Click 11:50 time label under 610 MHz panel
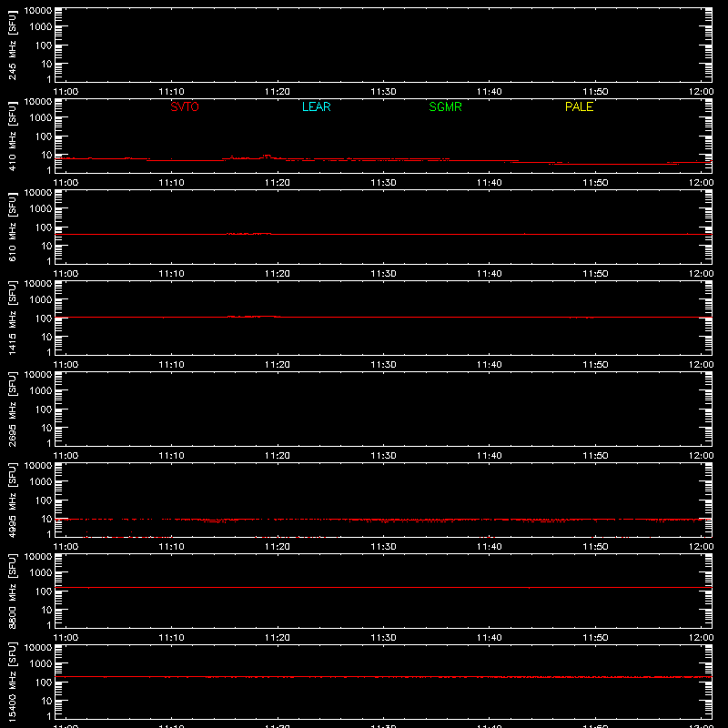The width and height of the screenshot is (728, 728). point(595,274)
